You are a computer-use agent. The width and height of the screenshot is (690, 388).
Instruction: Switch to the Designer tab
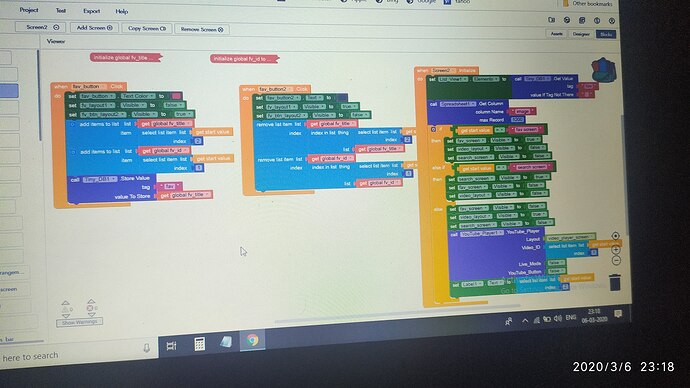tap(580, 34)
